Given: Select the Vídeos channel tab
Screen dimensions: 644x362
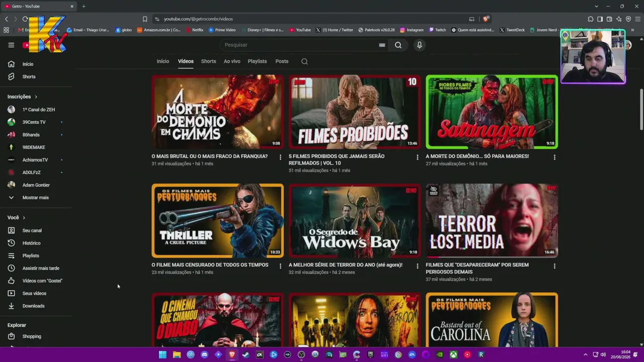Looking at the screenshot, I should [186, 61].
